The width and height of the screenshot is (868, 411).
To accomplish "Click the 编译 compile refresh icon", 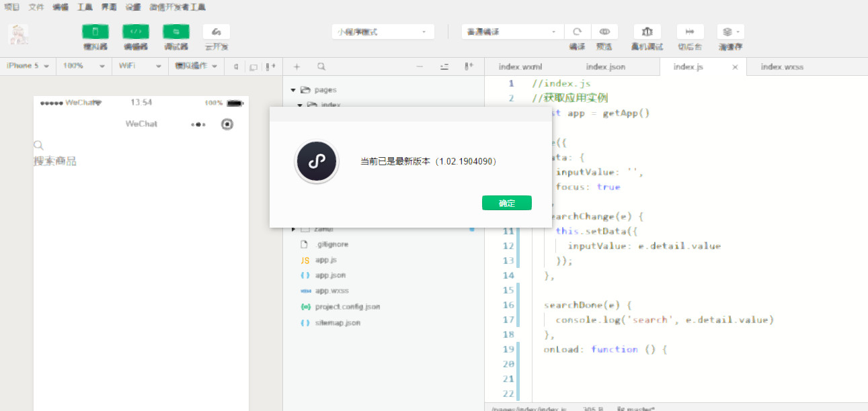I will coord(577,32).
